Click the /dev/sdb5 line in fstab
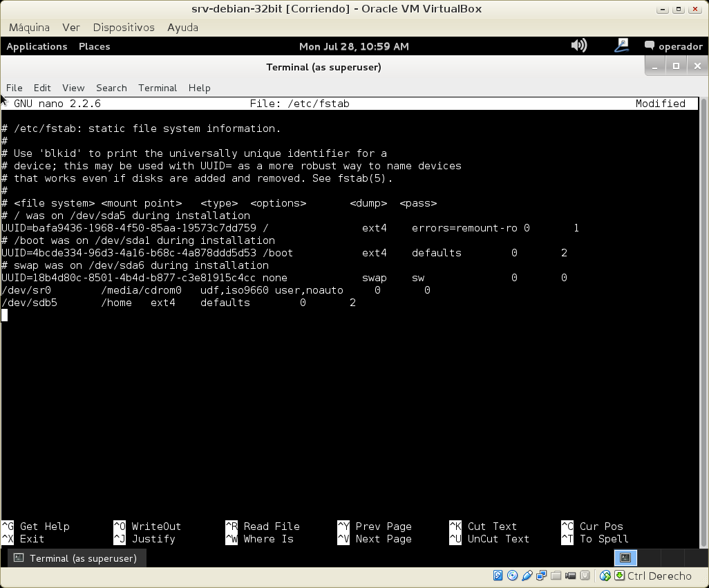The image size is (709, 588). pyautogui.click(x=178, y=303)
